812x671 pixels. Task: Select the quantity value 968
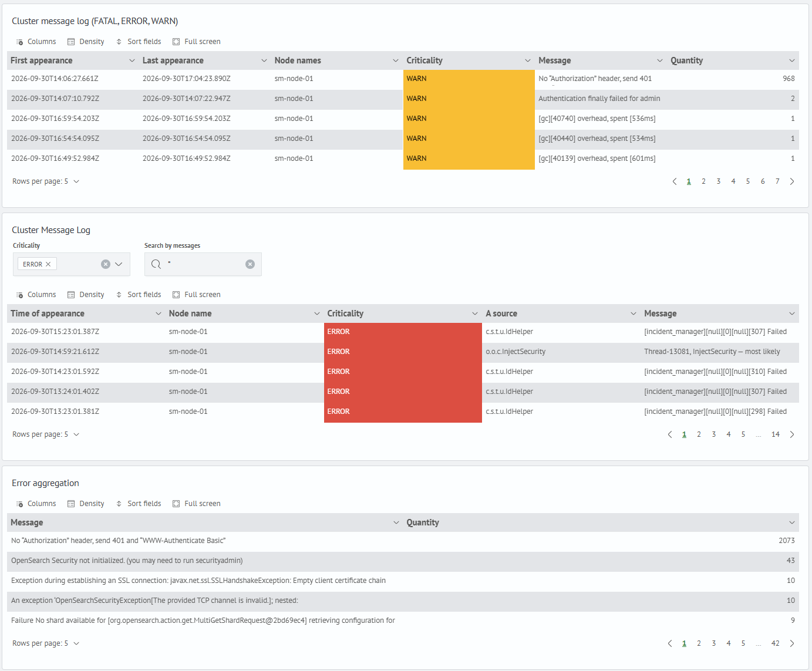pyautogui.click(x=789, y=79)
